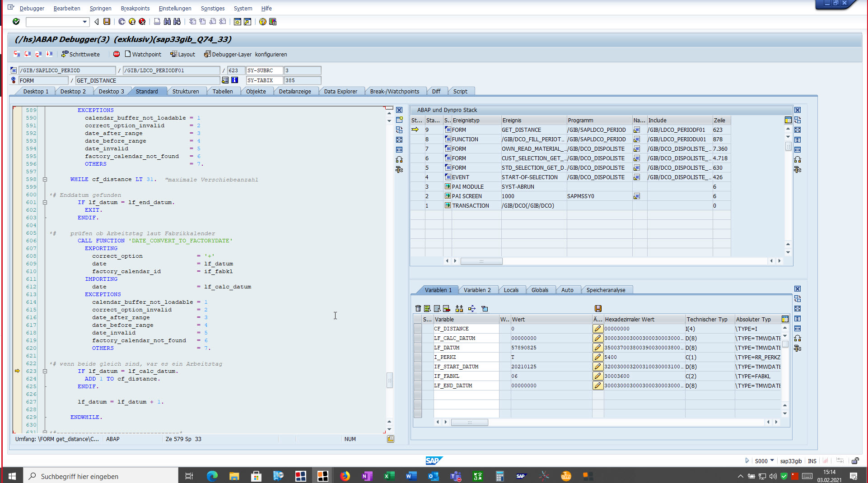Click the variables table horizontal scrollbar thumb
Image resolution: width=868 pixels, height=483 pixels.
(x=469, y=423)
